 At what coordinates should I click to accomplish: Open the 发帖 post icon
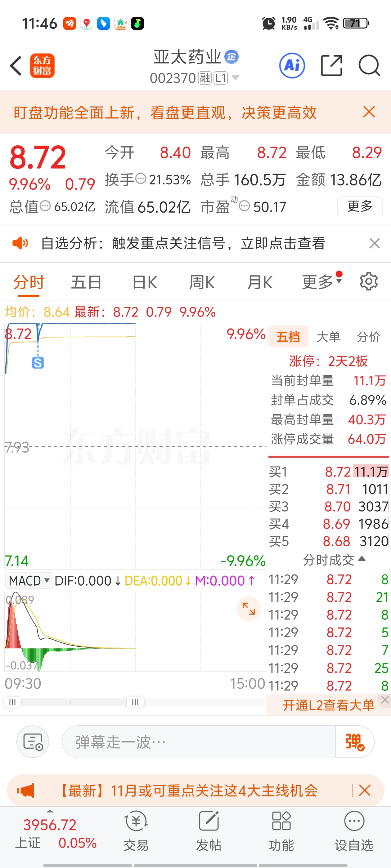(x=209, y=831)
